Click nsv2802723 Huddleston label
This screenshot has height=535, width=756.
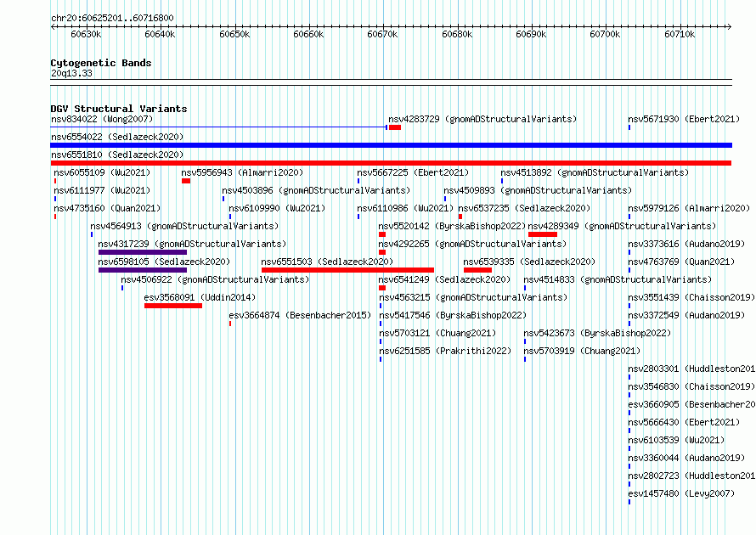(x=691, y=476)
